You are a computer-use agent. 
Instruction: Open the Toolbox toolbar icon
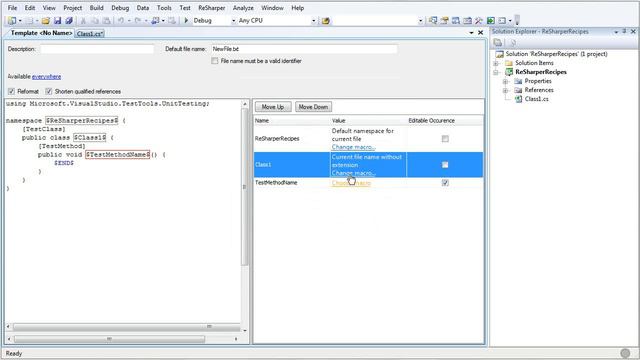point(467,20)
